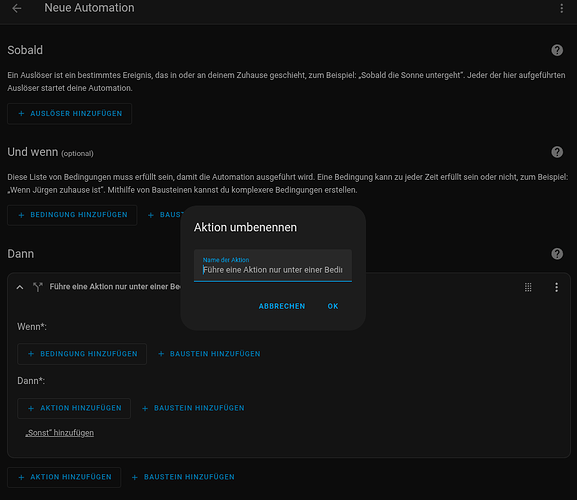Open the Neue Automation overflow menu
Image resolution: width=577 pixels, height=500 pixels.
(x=562, y=8)
